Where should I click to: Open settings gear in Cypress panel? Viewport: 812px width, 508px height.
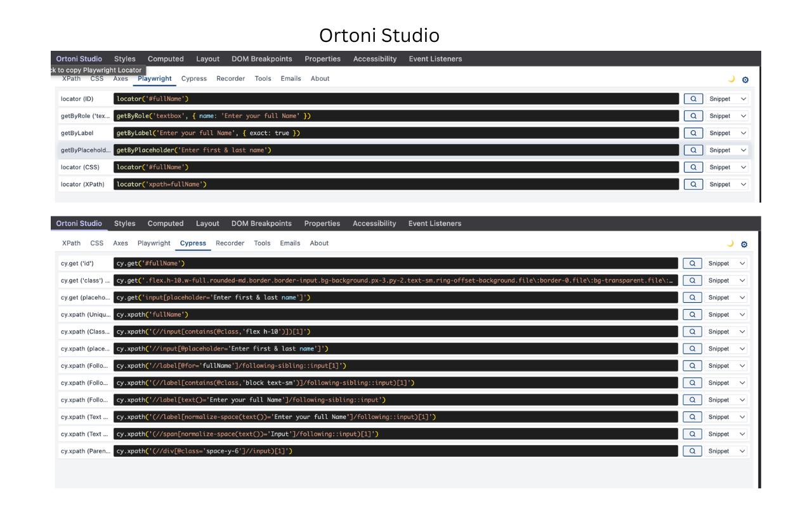(744, 244)
